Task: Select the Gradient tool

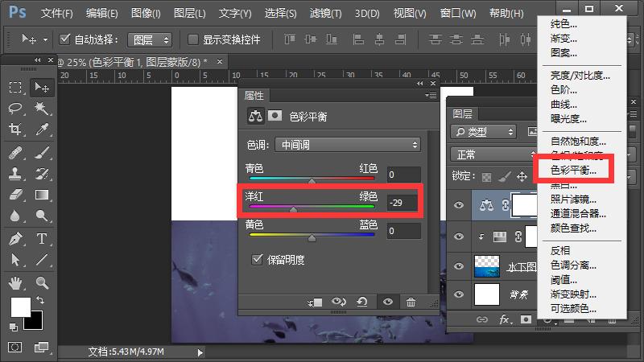Action: [x=42, y=195]
